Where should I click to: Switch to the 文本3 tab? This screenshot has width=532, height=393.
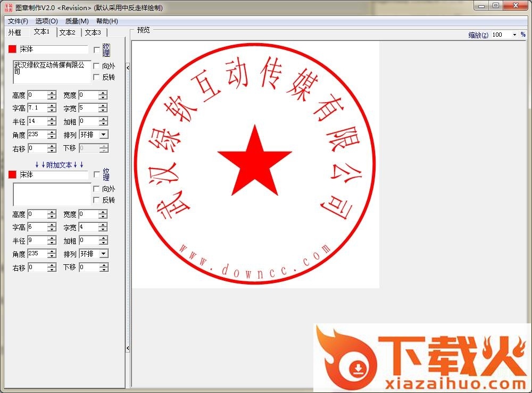(x=93, y=32)
